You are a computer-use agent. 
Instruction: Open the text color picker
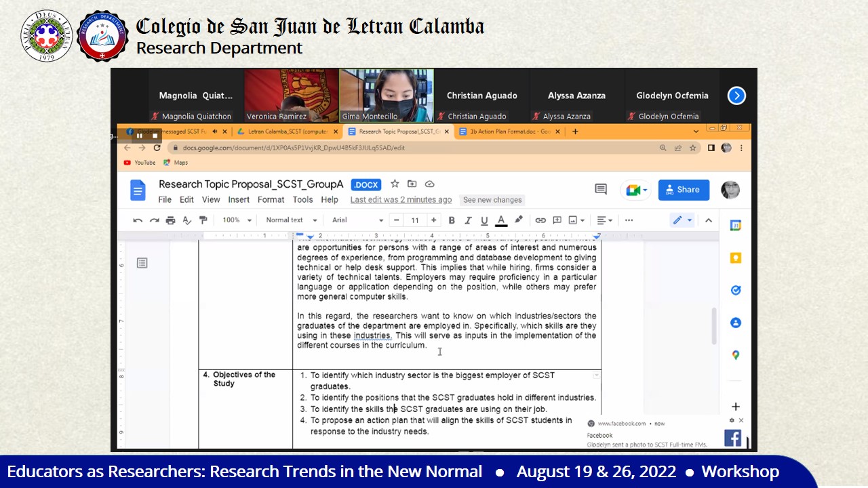pos(501,220)
